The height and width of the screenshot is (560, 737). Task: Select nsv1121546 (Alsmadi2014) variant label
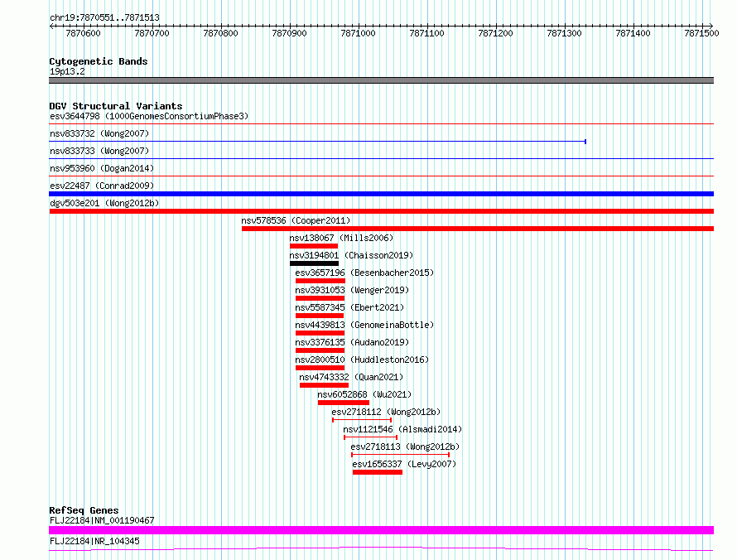pos(402,429)
